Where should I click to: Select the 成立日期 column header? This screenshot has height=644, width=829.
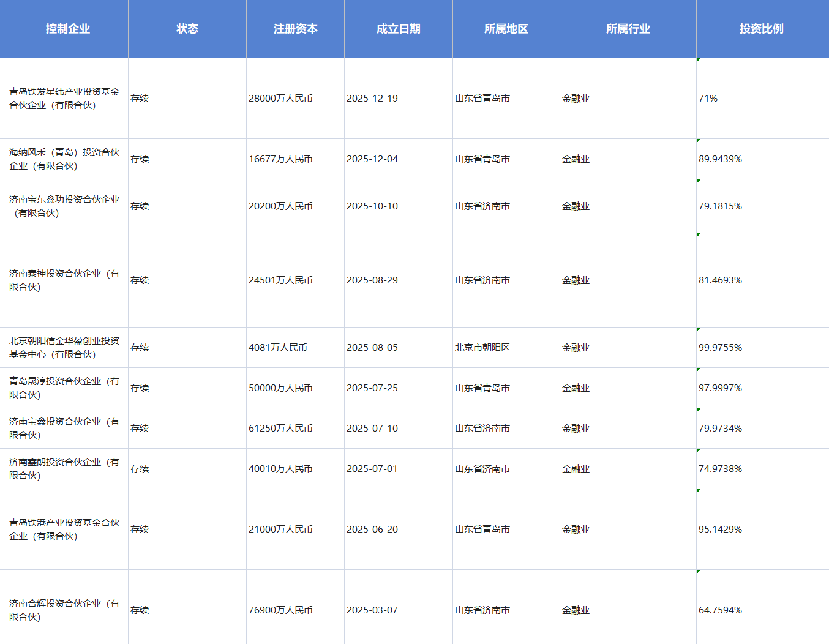pos(398,29)
